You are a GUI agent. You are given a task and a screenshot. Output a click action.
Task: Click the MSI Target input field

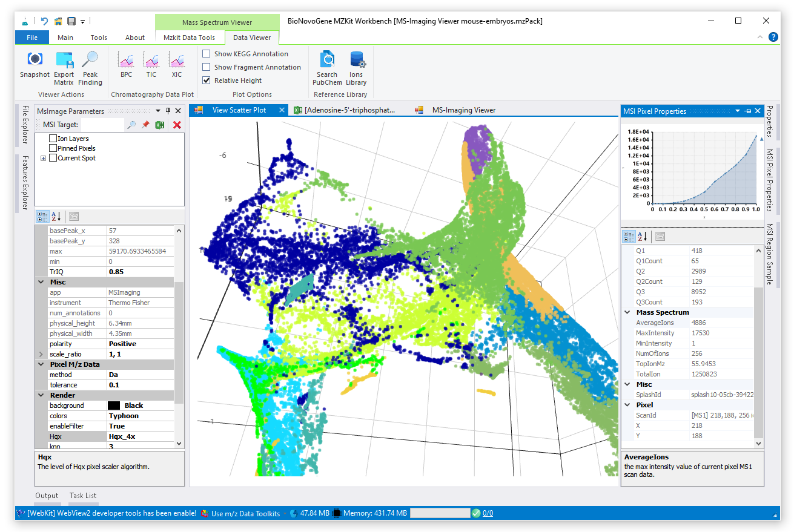pyautogui.click(x=102, y=125)
